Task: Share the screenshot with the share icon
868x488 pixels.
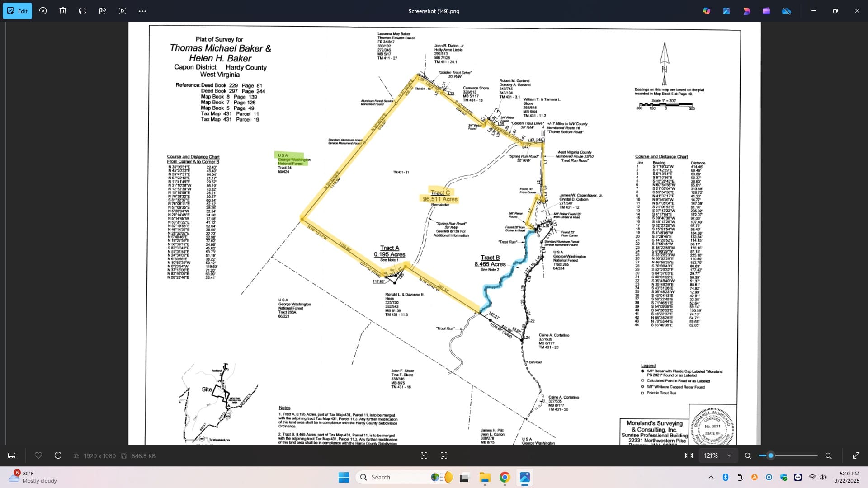Action: coord(103,11)
